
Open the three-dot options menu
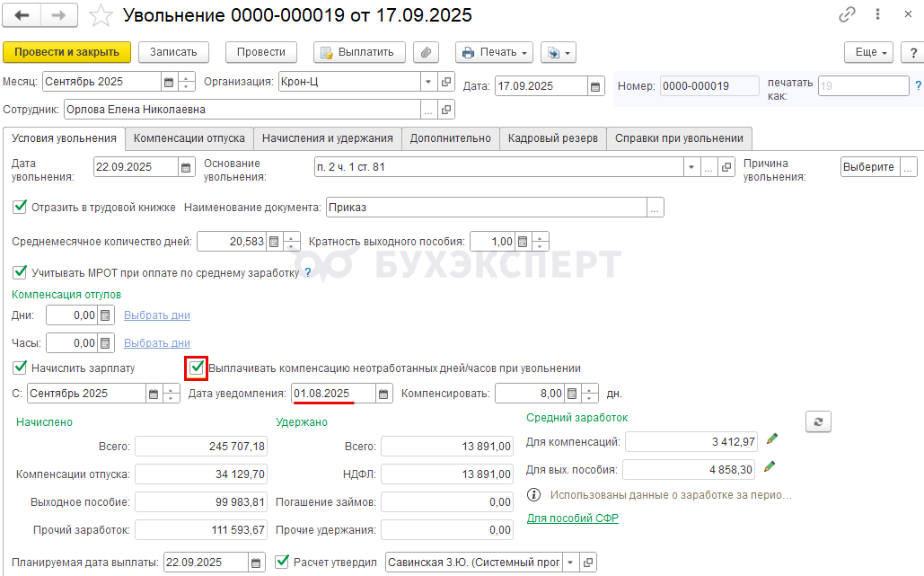(x=877, y=14)
